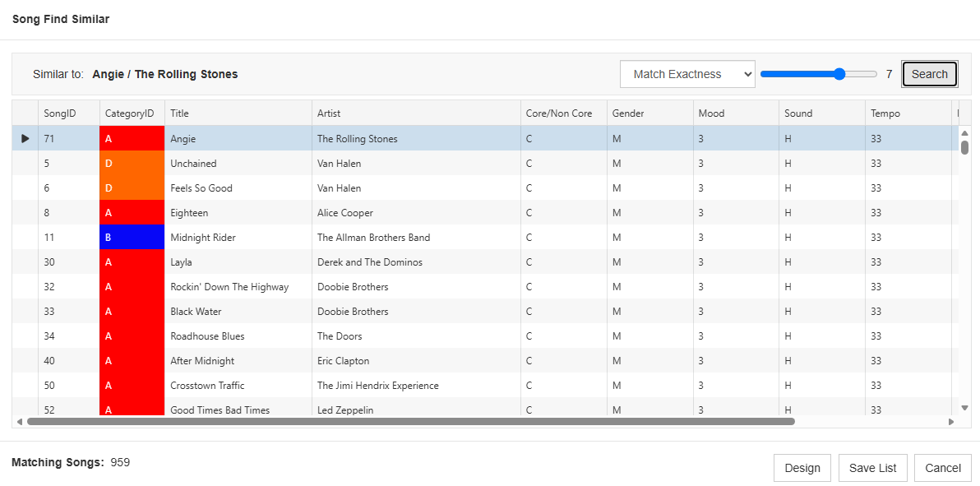This screenshot has height=486, width=980.
Task: Select the orange D cell for Feels So Good
Action: (132, 187)
